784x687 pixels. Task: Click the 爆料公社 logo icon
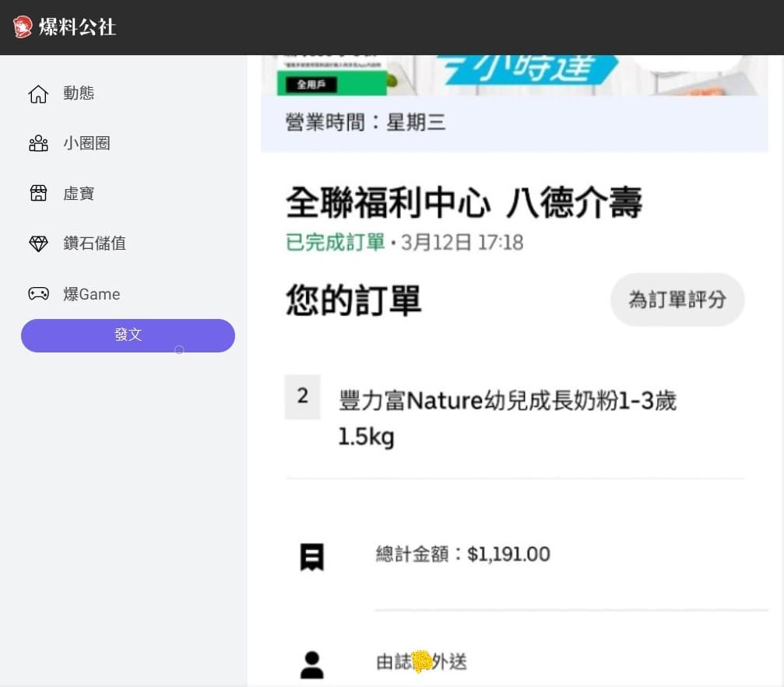(x=22, y=26)
